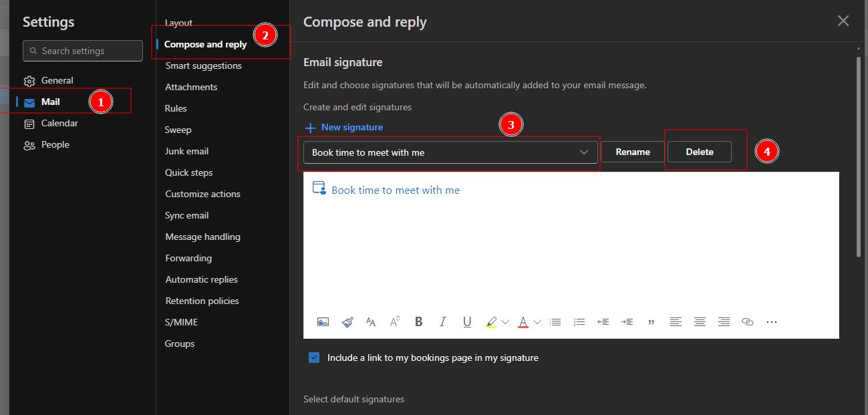This screenshot has height=415, width=868.
Task: Apply the red font color
Action: click(523, 322)
